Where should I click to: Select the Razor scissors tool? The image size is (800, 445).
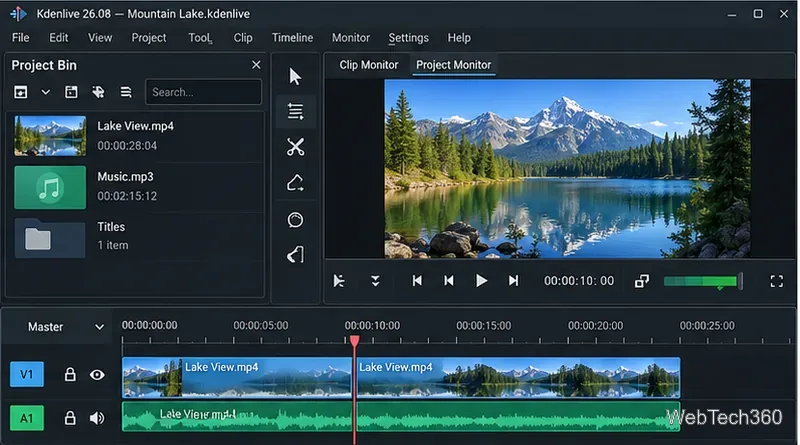pyautogui.click(x=295, y=147)
